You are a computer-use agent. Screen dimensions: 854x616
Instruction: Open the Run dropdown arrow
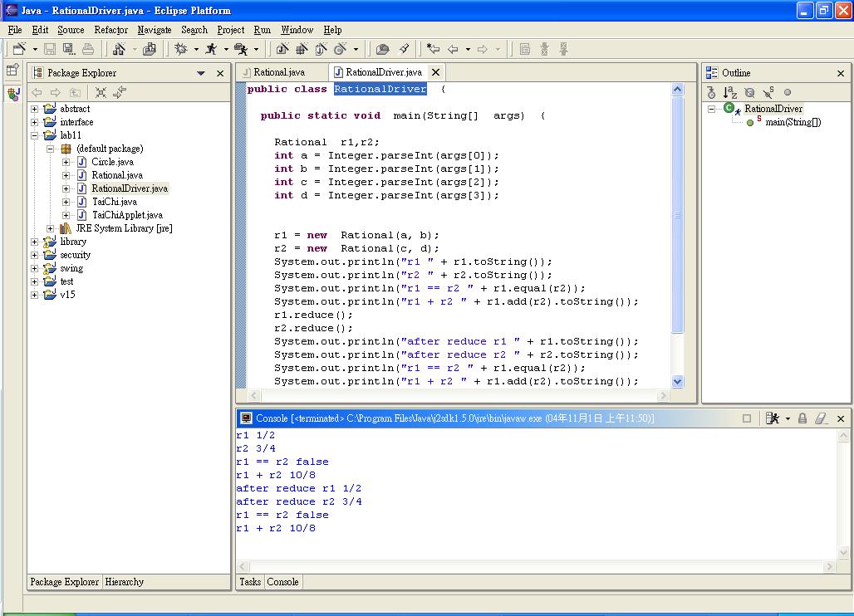click(225, 50)
